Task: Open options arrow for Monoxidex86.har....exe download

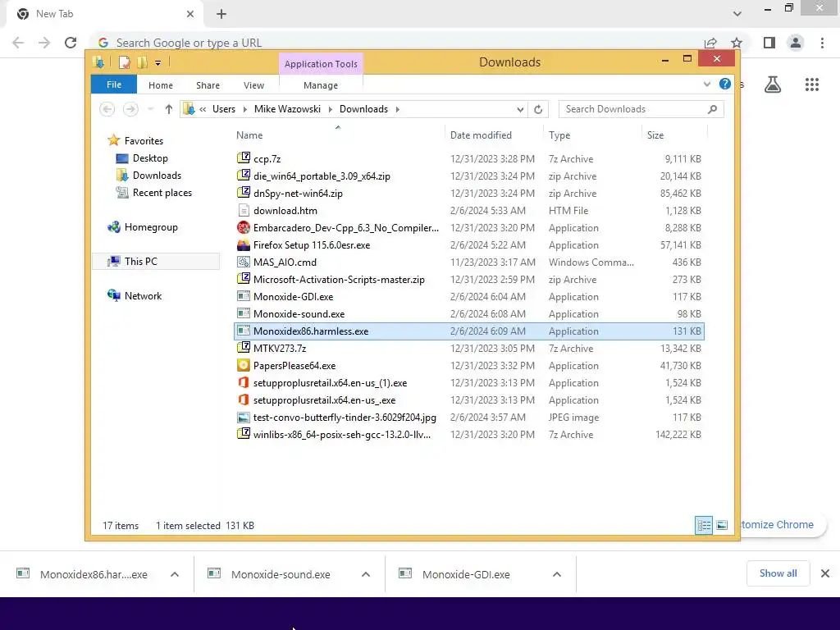Action: [174, 574]
